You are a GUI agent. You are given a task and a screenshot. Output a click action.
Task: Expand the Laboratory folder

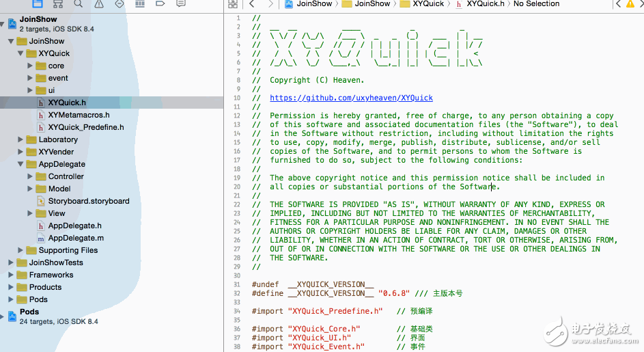[20, 139]
